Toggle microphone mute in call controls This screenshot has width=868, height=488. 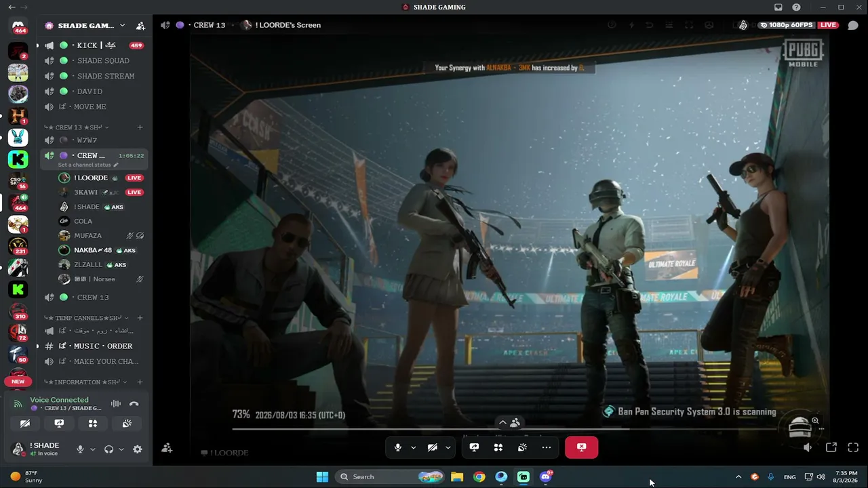[x=398, y=447]
